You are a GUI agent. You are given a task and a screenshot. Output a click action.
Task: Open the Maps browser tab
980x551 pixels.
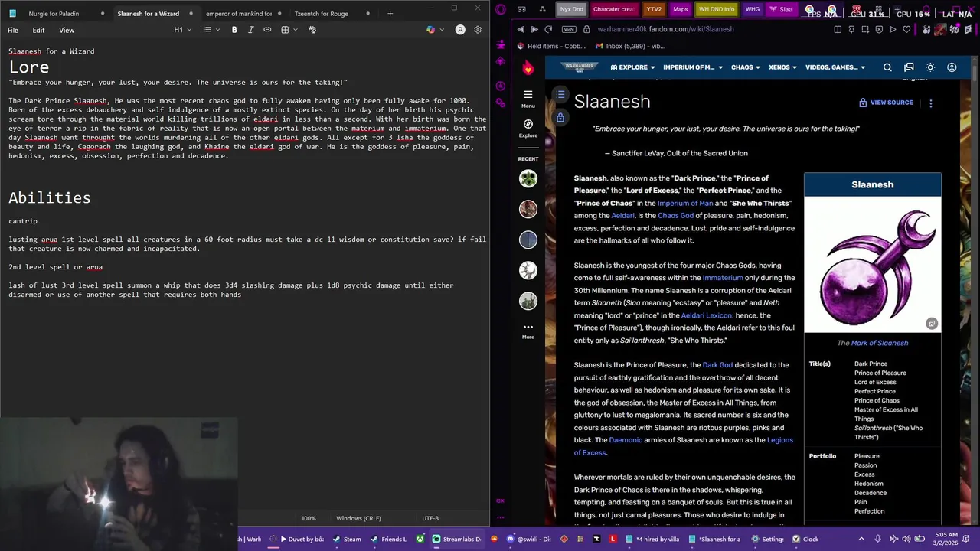coord(680,9)
